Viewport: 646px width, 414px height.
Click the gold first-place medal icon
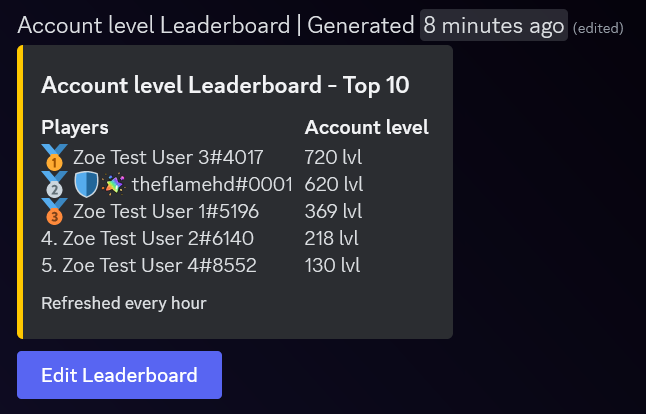pos(54,157)
